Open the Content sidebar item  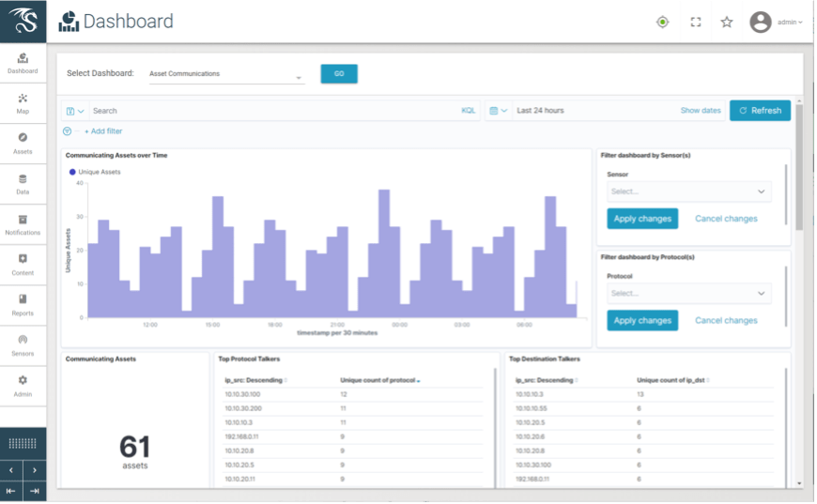(x=23, y=265)
